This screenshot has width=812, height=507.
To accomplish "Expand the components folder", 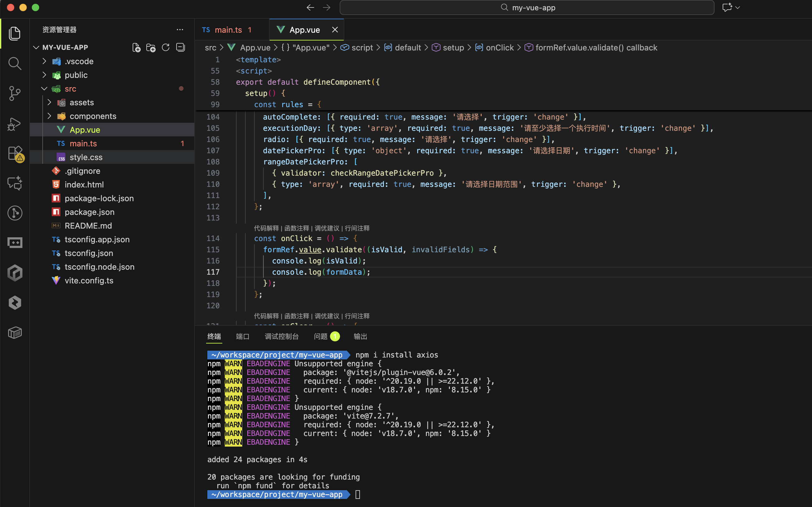I will pyautogui.click(x=92, y=116).
